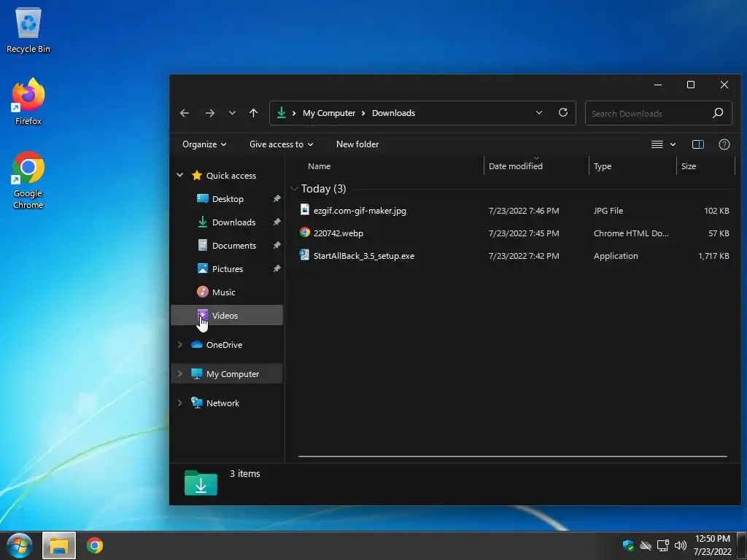The height and width of the screenshot is (560, 747).
Task: Select Quick access in sidebar
Action: pyautogui.click(x=231, y=176)
